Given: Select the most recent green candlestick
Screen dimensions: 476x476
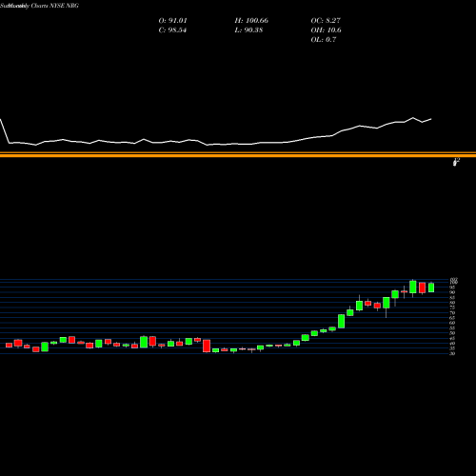Looking at the screenshot, I should coord(431,288).
